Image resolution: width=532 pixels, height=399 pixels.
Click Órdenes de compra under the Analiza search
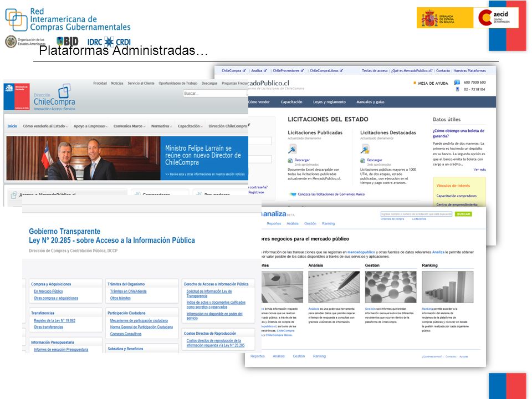click(x=392, y=219)
